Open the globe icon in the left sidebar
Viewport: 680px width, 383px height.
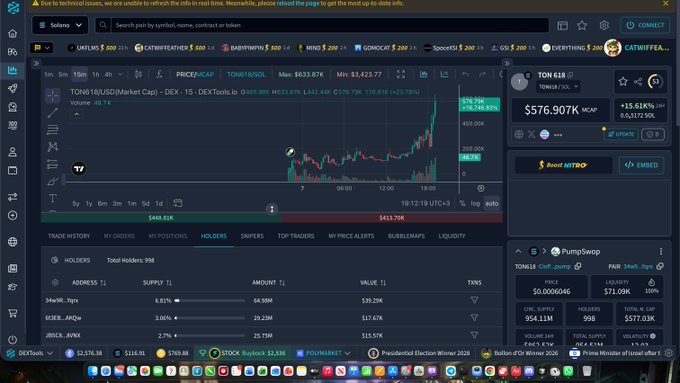tap(13, 242)
